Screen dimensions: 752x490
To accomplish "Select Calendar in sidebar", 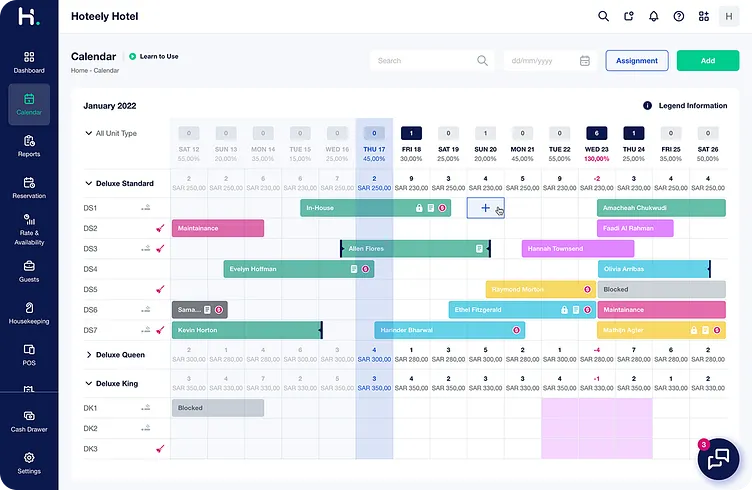I will click(x=29, y=105).
